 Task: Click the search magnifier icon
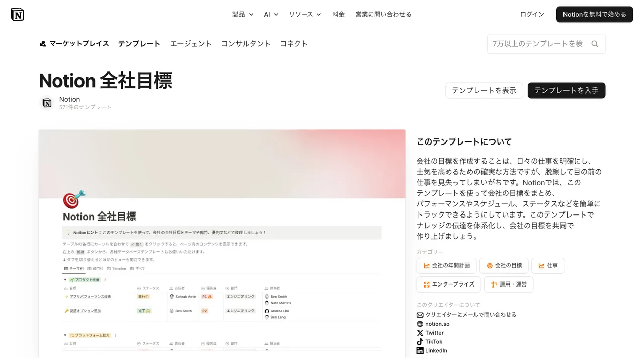[595, 44]
